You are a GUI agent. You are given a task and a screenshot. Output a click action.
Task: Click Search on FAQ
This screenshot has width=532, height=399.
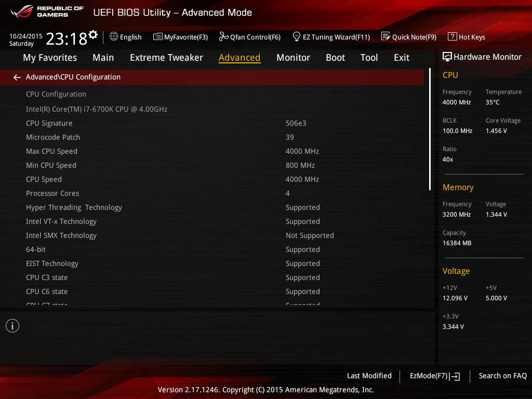503,376
